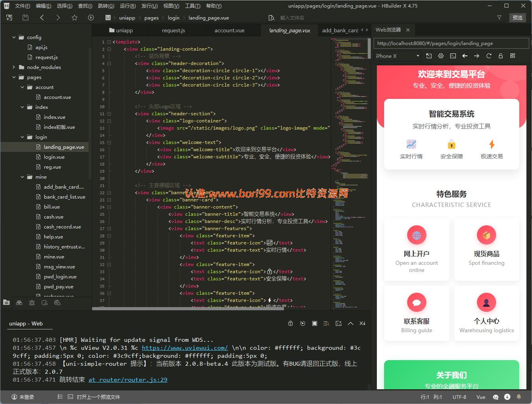Go back in the Web browser preview
This screenshot has height=404, width=532.
465,56
